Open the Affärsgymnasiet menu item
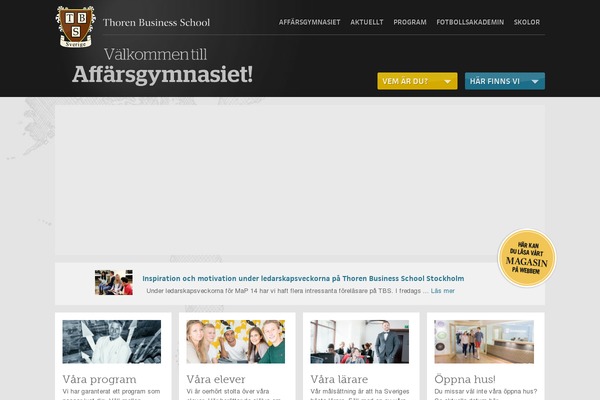600x400 pixels. click(309, 22)
